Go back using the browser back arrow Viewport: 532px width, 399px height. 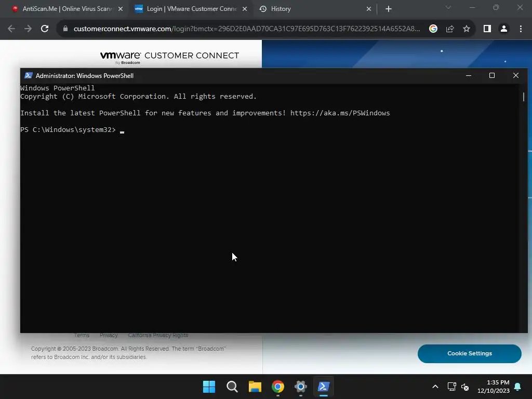tap(11, 29)
